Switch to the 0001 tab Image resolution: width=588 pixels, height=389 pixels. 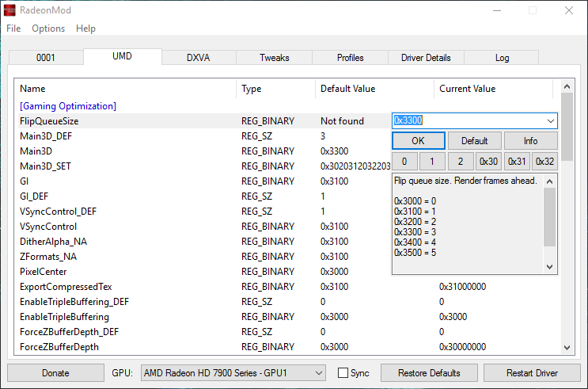[x=46, y=58]
